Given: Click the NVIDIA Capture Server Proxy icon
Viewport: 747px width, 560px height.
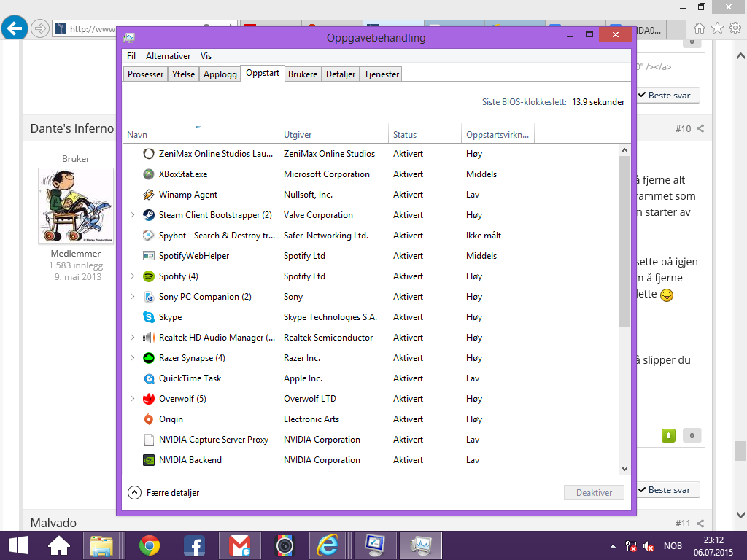Looking at the screenshot, I should click(x=149, y=440).
